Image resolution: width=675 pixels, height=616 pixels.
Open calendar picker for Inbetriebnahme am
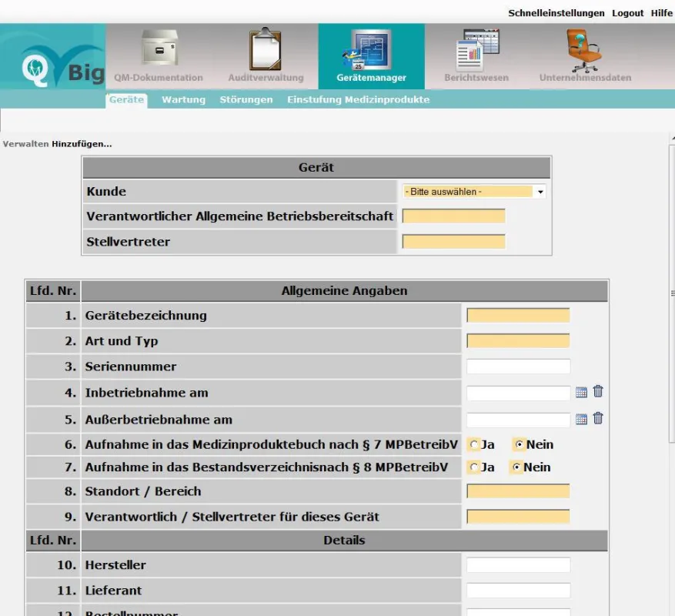point(581,393)
